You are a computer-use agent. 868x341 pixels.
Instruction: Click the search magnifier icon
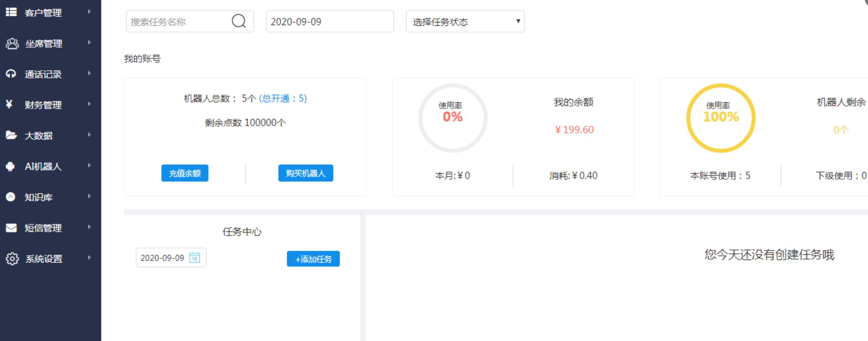[x=239, y=21]
